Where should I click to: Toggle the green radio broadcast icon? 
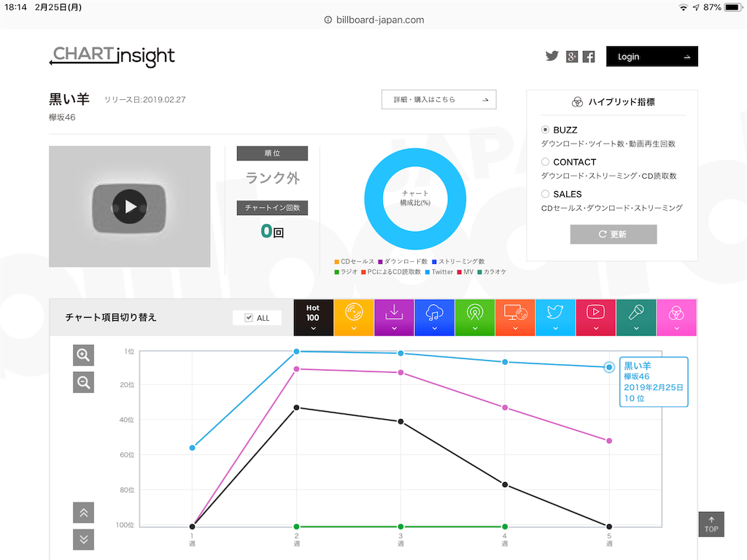(x=474, y=318)
